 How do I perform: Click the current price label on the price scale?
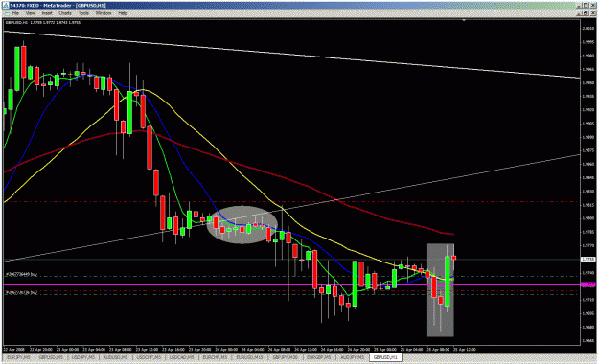588,259
